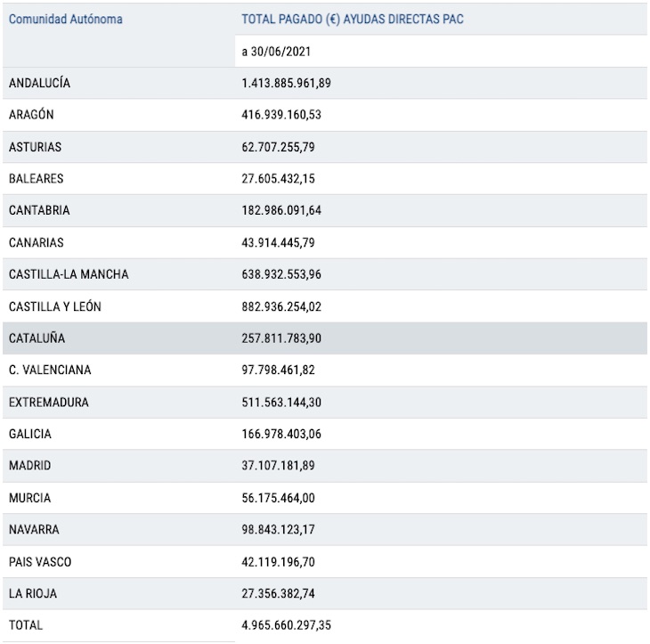Image resolution: width=650 pixels, height=644 pixels.
Task: Select the CASTILLA-LA MANCHA cell
Action: pyautogui.click(x=69, y=274)
